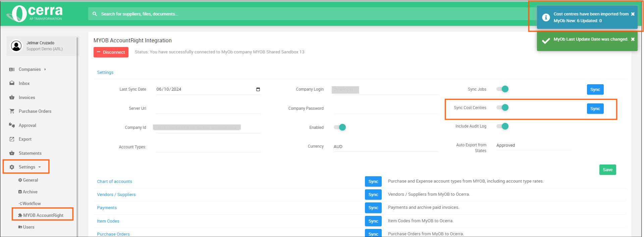Click the Workflow branch icon
The height and width of the screenshot is (237, 644).
pyautogui.click(x=20, y=204)
